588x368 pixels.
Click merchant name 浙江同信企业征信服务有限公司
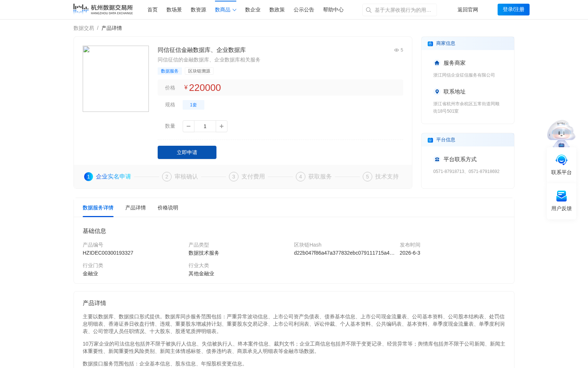tap(464, 75)
